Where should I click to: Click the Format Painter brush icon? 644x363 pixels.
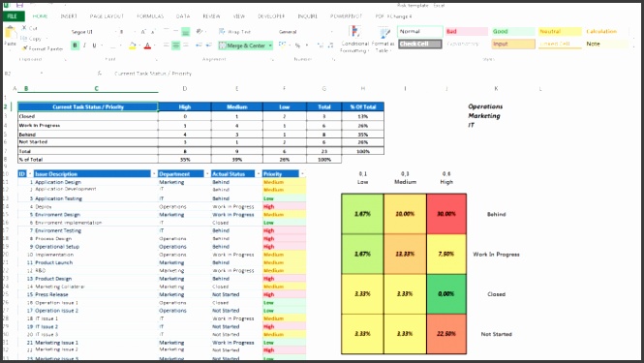click(24, 48)
